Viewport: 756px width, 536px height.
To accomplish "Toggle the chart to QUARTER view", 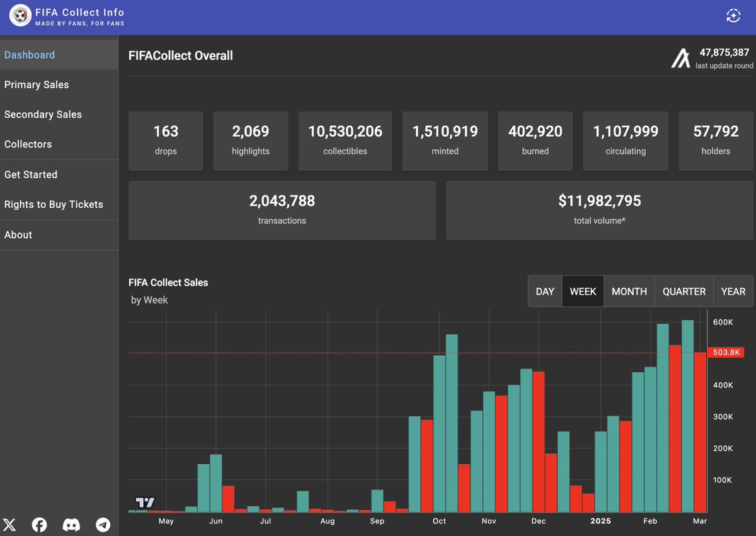I will (684, 291).
